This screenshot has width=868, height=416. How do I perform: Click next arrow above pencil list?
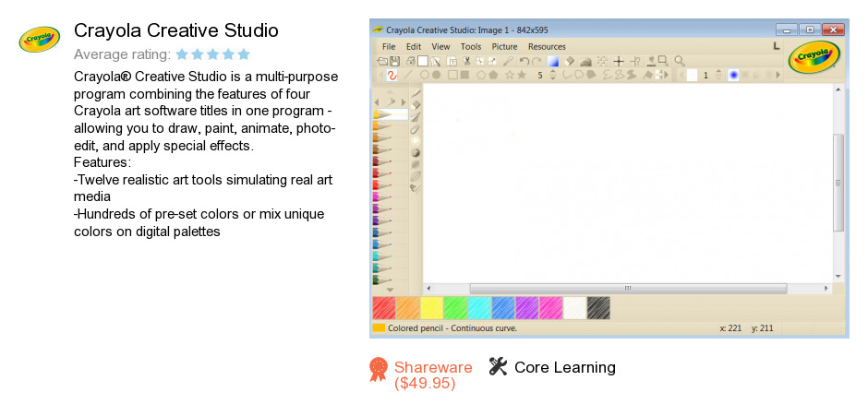click(403, 102)
